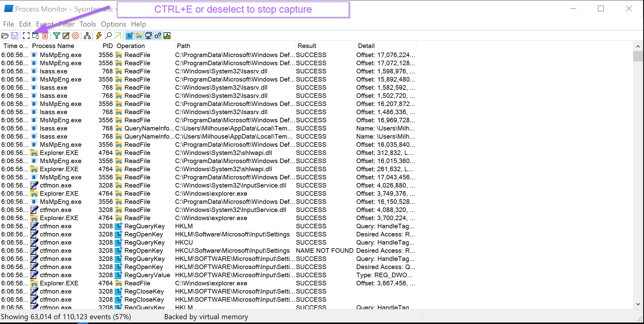This screenshot has height=324, width=644.
Task: Select the Offset: 16,969,728 detail cell
Action: point(386,120)
